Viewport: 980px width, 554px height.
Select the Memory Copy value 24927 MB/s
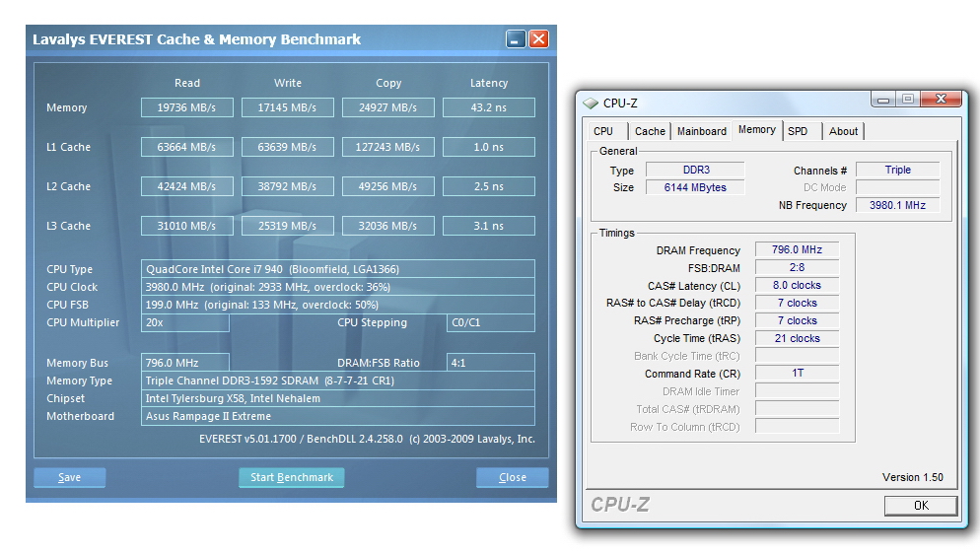(388, 107)
